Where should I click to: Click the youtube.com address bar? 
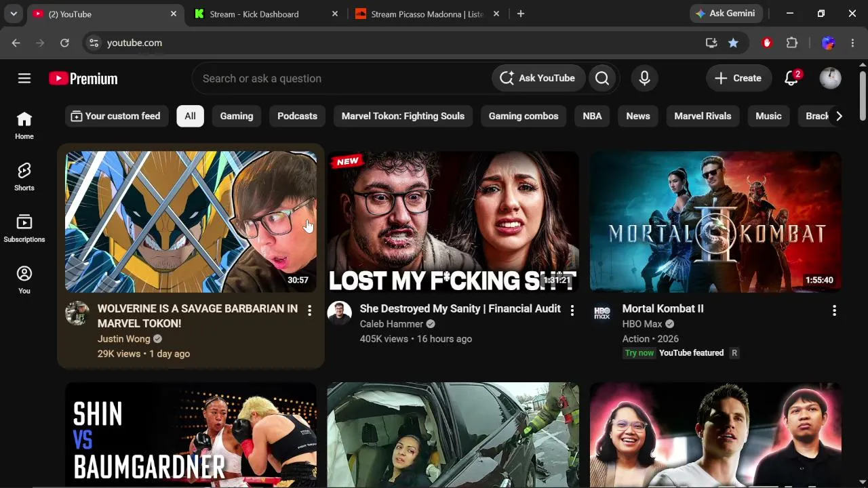pyautogui.click(x=400, y=43)
